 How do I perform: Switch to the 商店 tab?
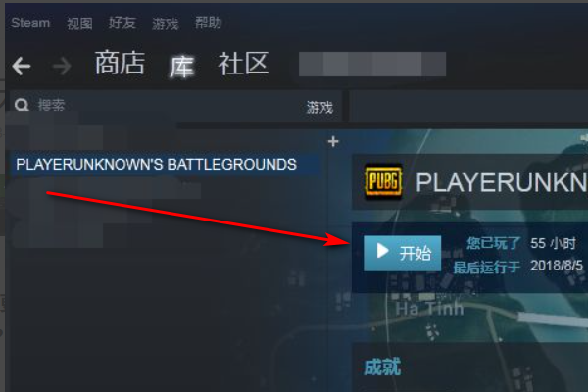click(120, 63)
